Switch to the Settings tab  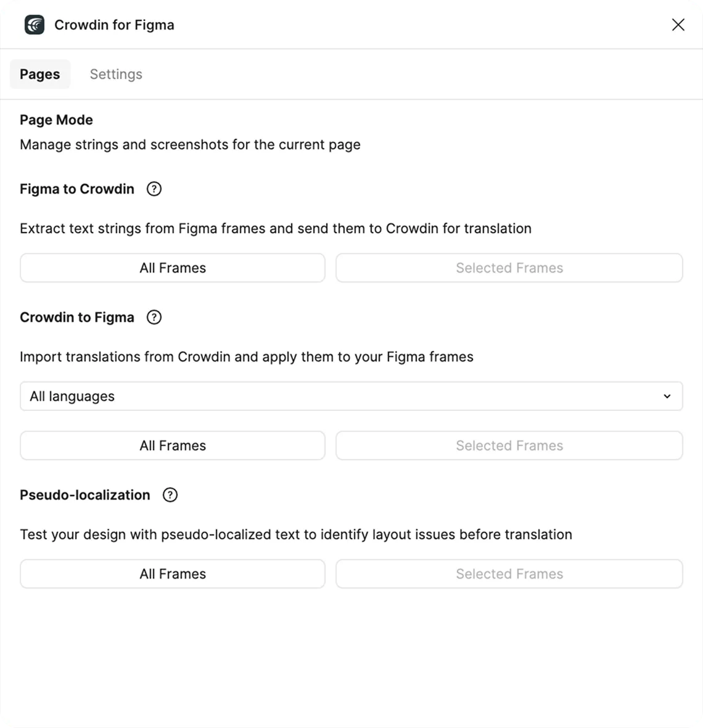pyautogui.click(x=116, y=74)
